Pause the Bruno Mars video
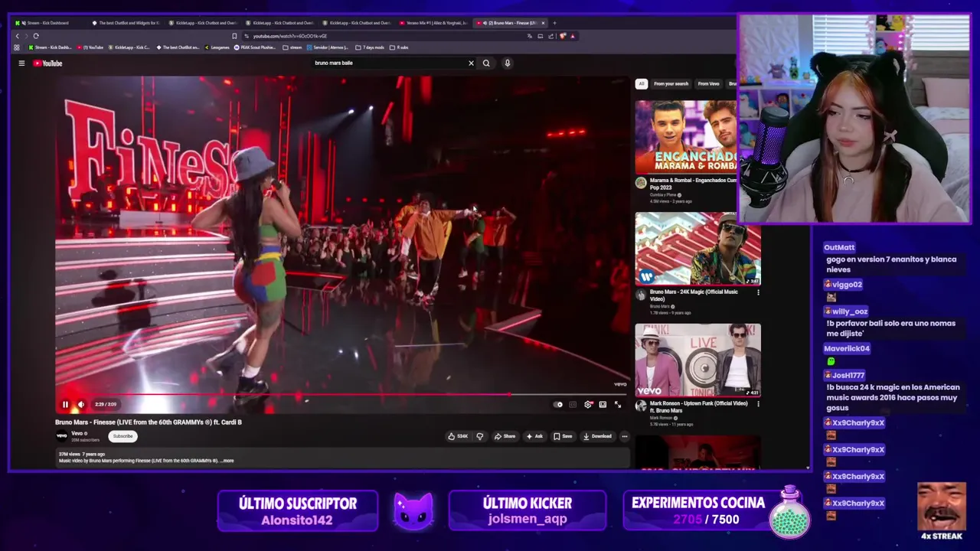This screenshot has height=551, width=980. tap(65, 404)
